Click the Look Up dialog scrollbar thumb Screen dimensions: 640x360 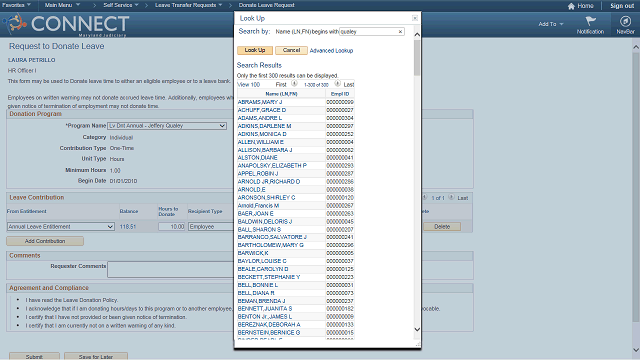tap(417, 58)
